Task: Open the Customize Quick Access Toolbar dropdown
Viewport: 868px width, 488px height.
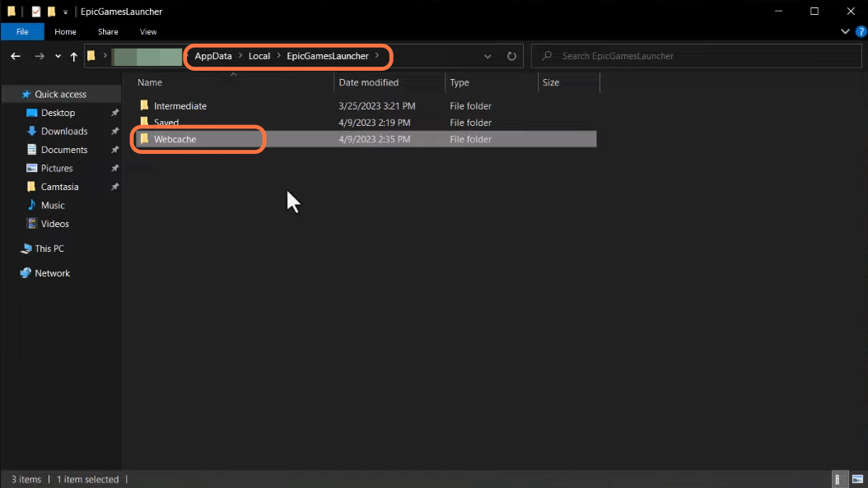Action: 65,12
